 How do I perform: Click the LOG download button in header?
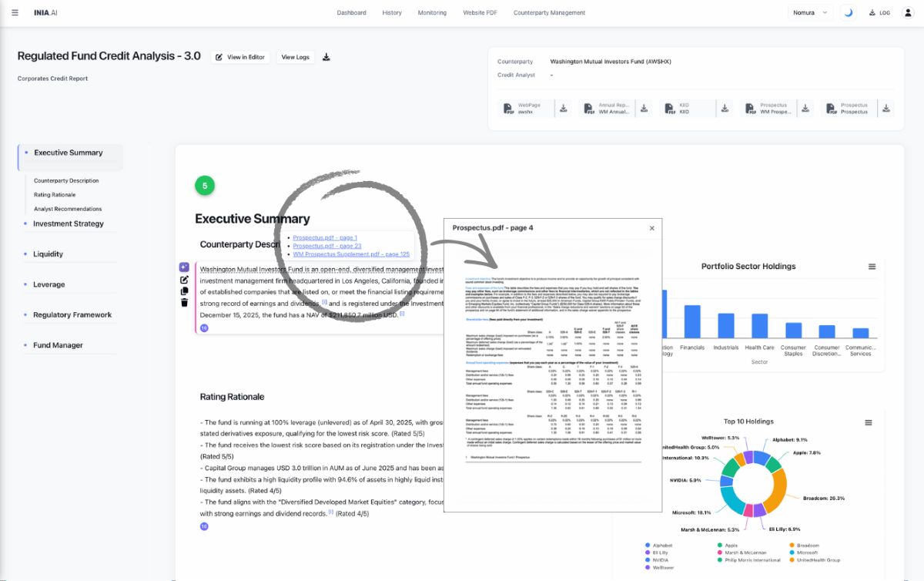click(x=879, y=13)
